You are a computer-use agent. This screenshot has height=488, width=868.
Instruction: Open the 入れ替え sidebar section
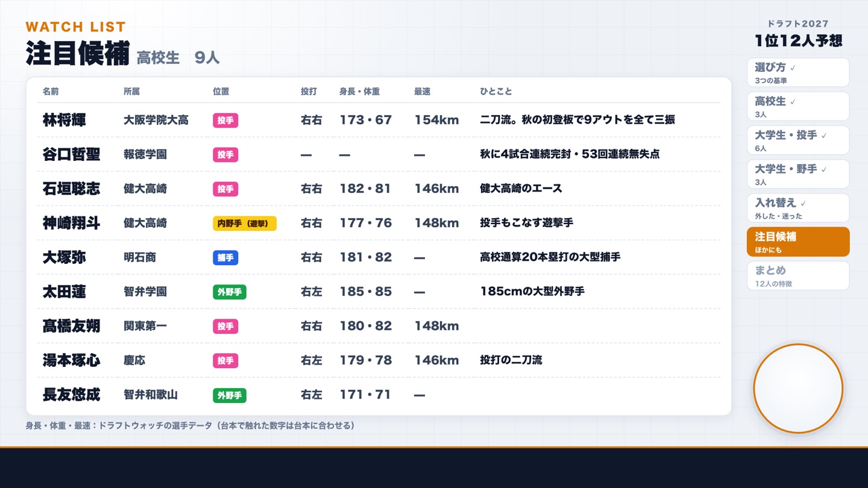798,207
